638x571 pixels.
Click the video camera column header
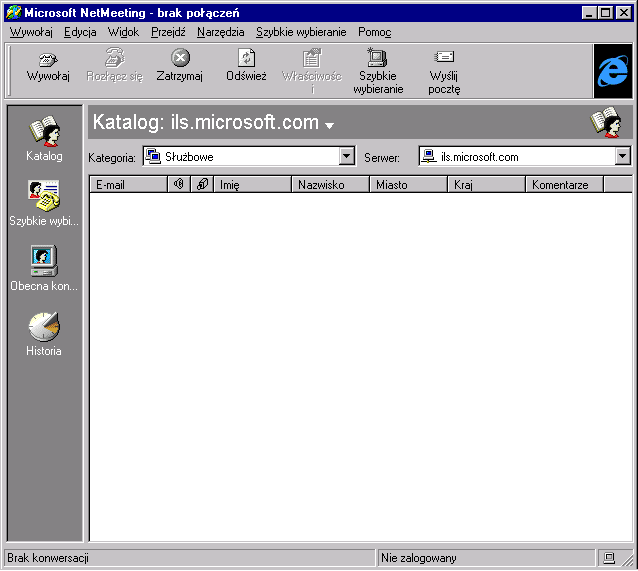click(202, 184)
